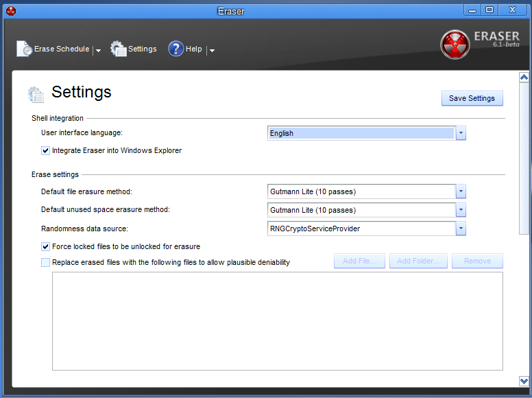The width and height of the screenshot is (532, 398).
Task: Click inside the plausible deniability file list
Action: 277,320
